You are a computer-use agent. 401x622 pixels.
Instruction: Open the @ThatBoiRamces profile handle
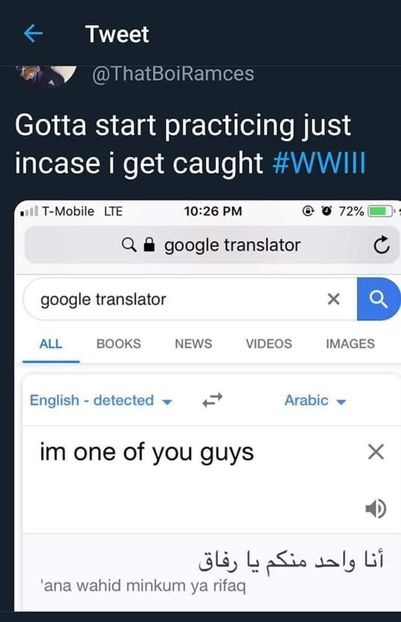(x=173, y=74)
